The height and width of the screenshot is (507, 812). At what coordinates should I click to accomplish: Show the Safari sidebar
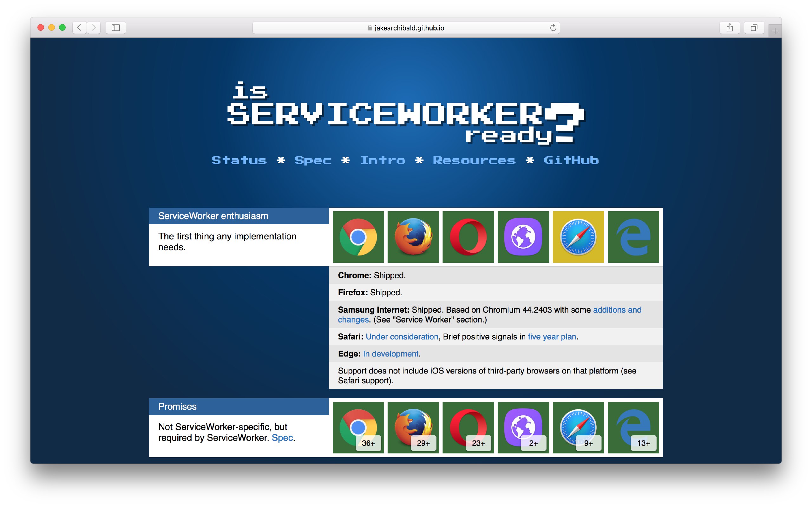click(116, 28)
